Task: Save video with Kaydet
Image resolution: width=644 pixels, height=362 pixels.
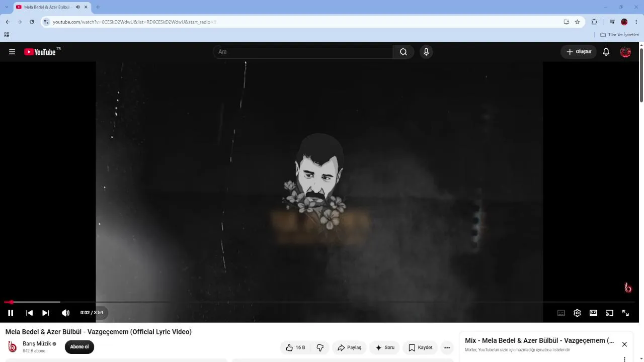Action: (420, 347)
